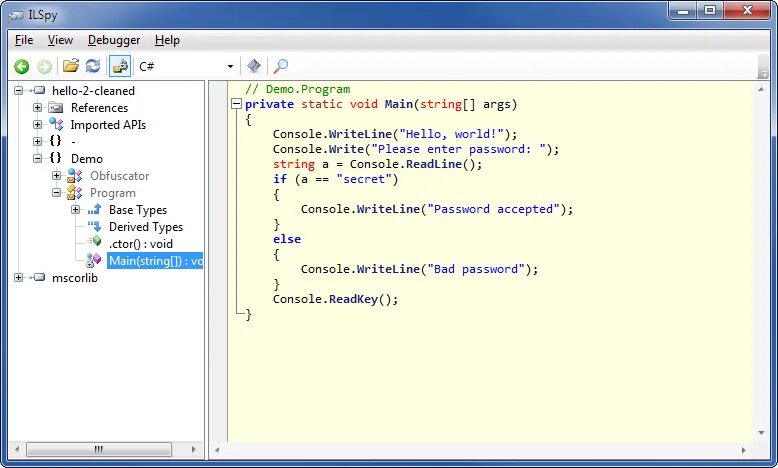Select the Obfuscator class
This screenshot has height=468, width=778.
(x=120, y=176)
